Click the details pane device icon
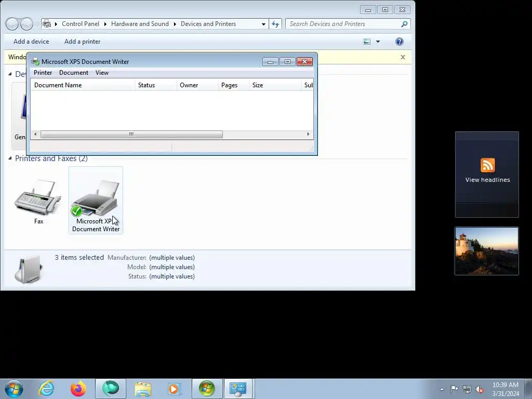532x399 pixels. pos(29,270)
